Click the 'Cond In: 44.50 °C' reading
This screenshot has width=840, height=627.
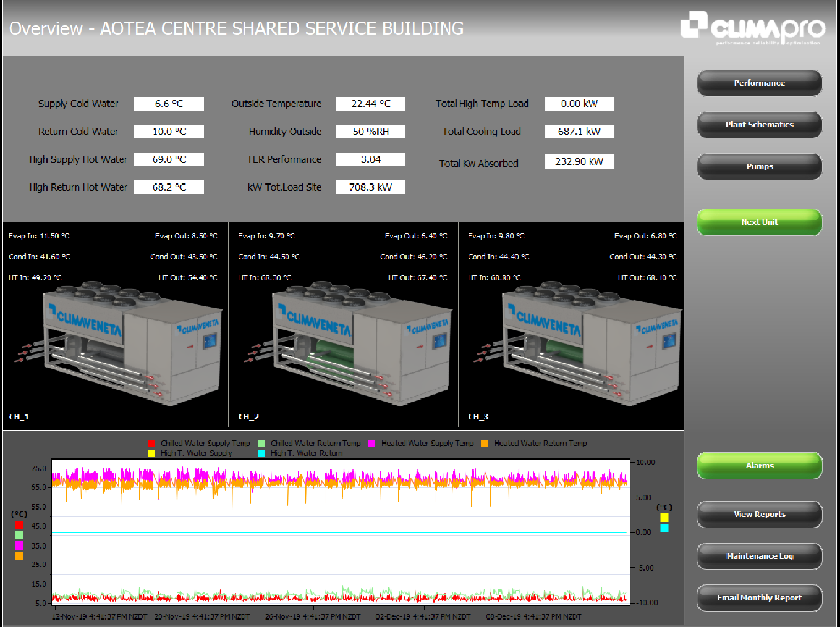(269, 257)
